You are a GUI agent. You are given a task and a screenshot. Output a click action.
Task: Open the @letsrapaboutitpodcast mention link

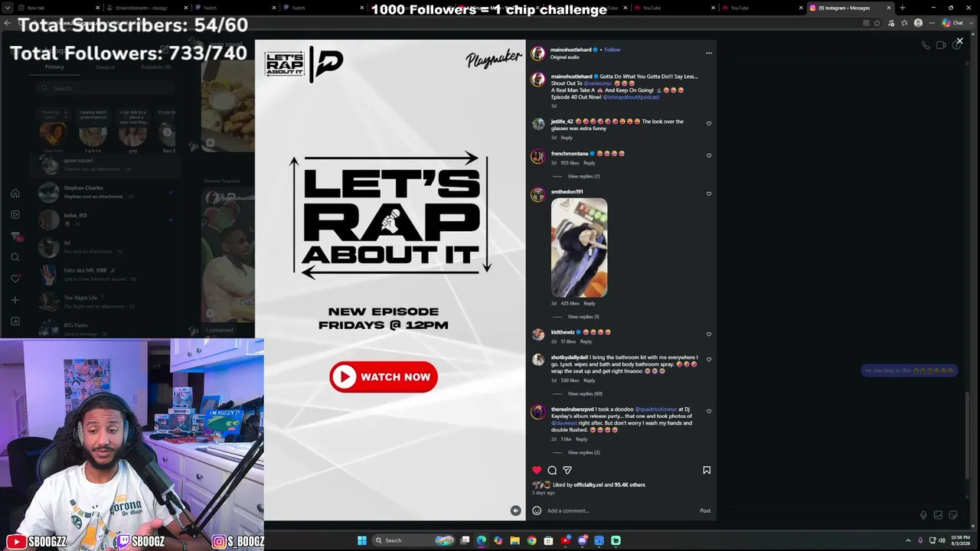(631, 97)
